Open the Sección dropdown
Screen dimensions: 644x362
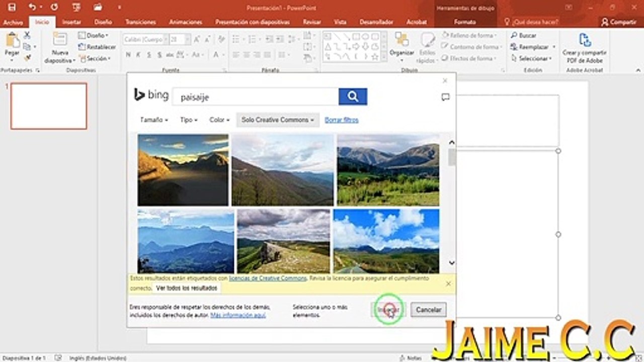tap(95, 58)
